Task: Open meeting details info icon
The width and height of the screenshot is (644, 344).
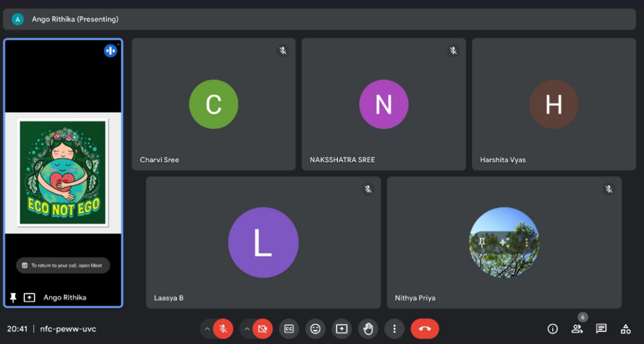Action: 553,328
